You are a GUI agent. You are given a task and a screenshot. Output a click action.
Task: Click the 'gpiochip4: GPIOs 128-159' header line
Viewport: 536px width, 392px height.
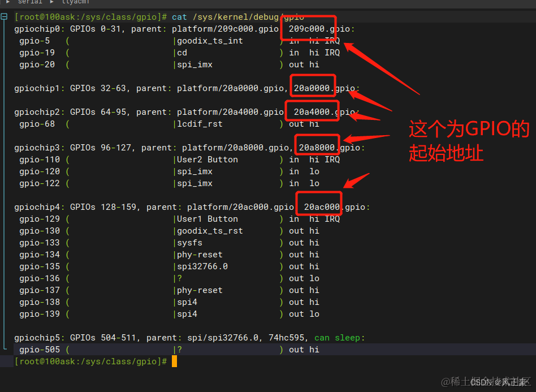(x=192, y=207)
